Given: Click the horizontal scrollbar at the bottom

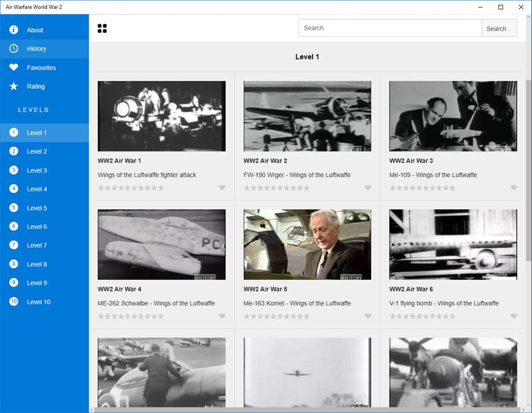Looking at the screenshot, I should tap(308, 410).
